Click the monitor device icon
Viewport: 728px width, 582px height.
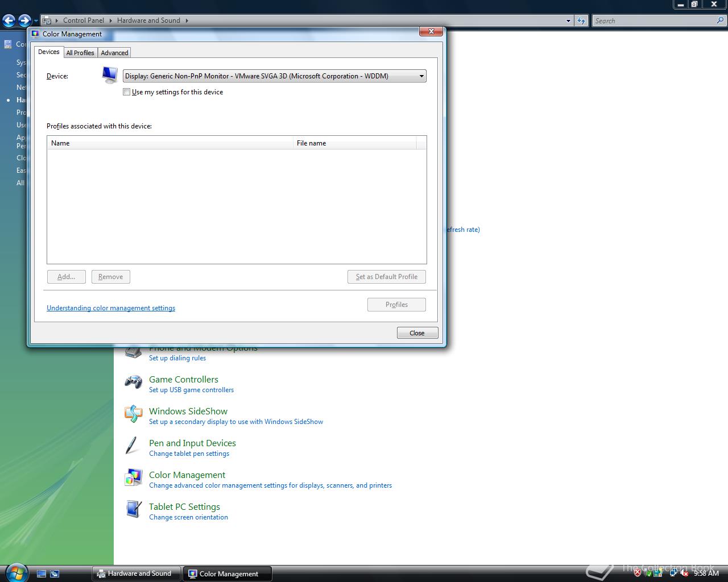(110, 75)
